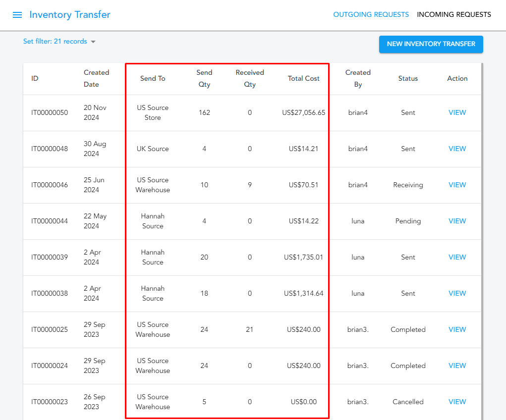Click the Inventory Transfer page title
506x420 pixels.
click(x=70, y=15)
